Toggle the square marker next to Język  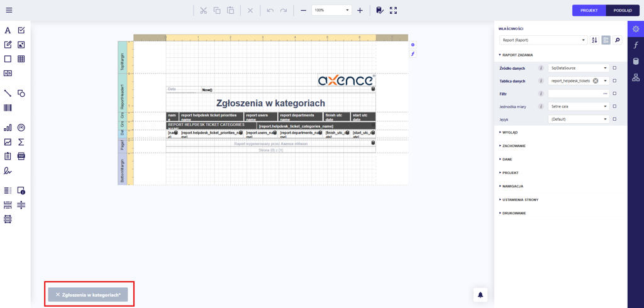[x=614, y=119]
